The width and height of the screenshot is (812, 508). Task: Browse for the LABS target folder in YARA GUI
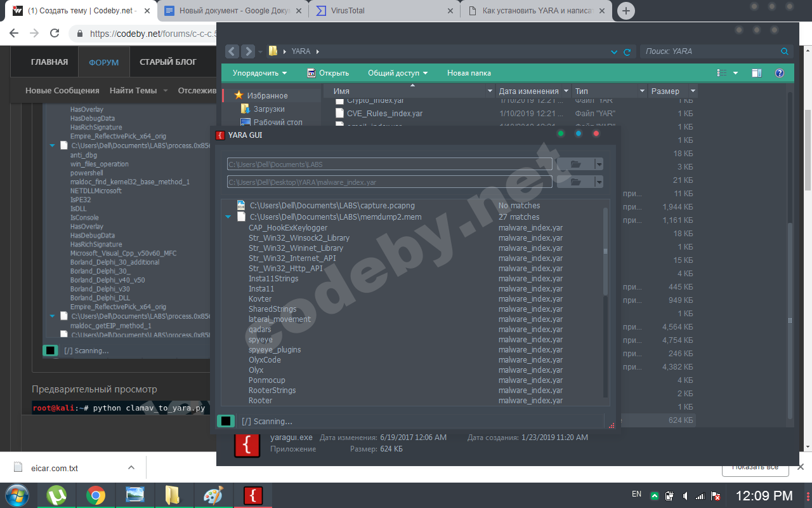click(575, 164)
